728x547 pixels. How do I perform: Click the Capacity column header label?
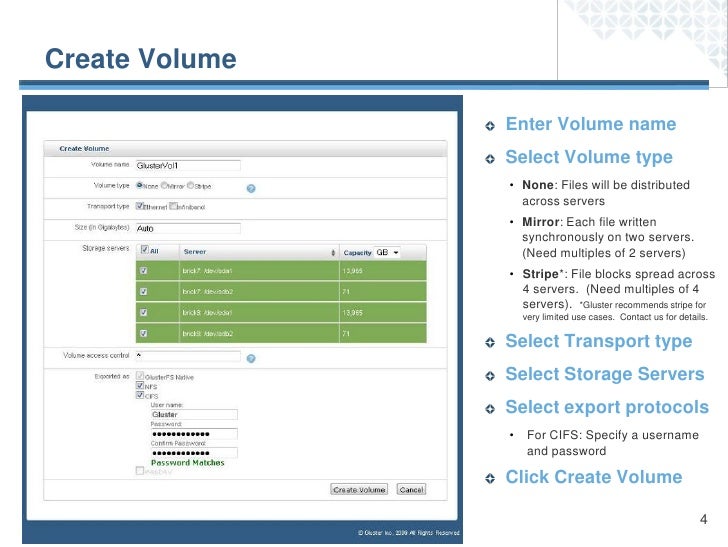[x=358, y=253]
